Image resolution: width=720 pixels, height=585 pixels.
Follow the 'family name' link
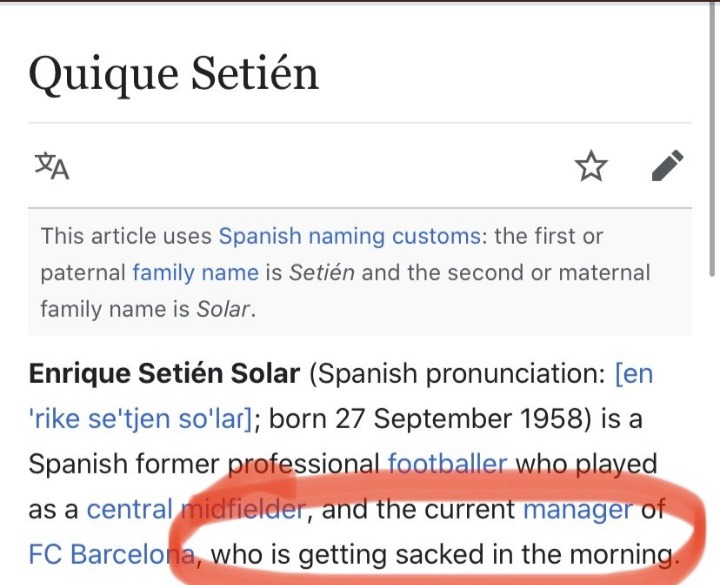click(194, 272)
